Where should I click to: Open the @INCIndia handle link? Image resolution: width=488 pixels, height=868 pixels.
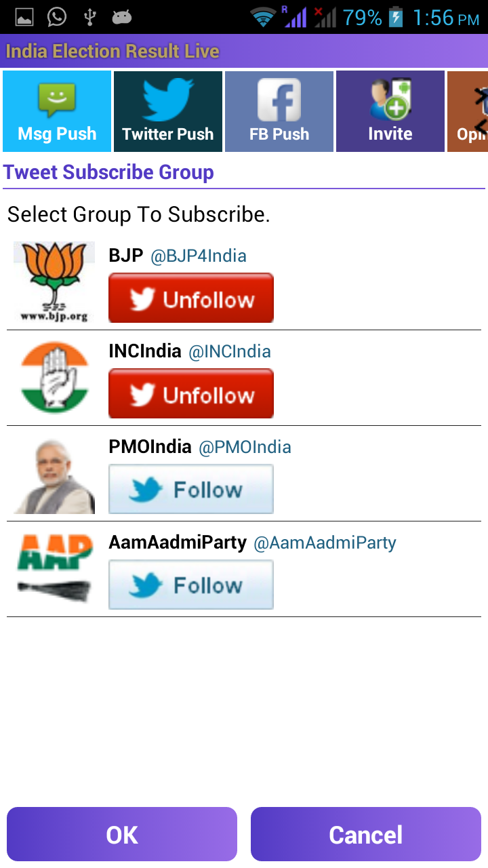pos(230,351)
